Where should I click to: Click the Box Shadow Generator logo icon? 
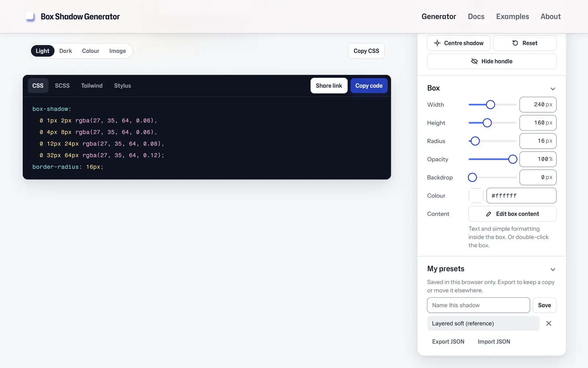tap(30, 16)
